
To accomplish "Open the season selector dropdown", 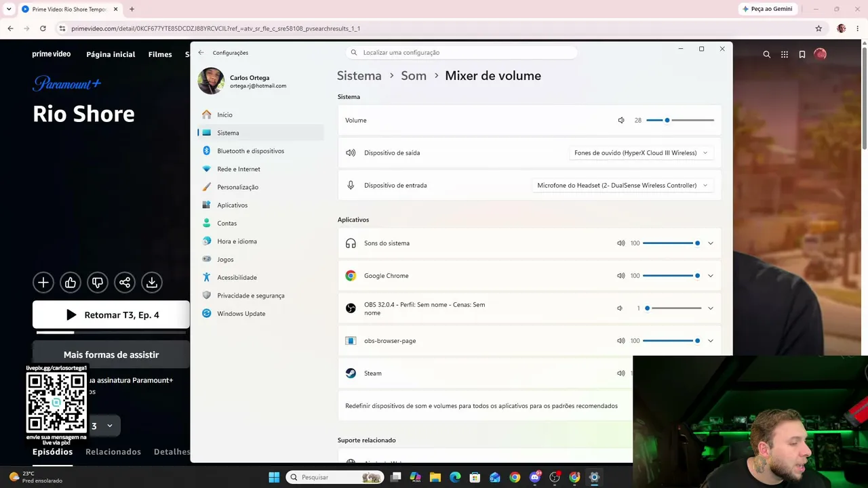I will pyautogui.click(x=104, y=426).
